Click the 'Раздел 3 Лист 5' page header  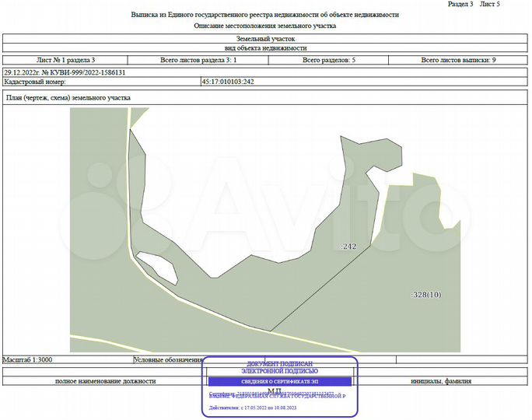coord(474,5)
